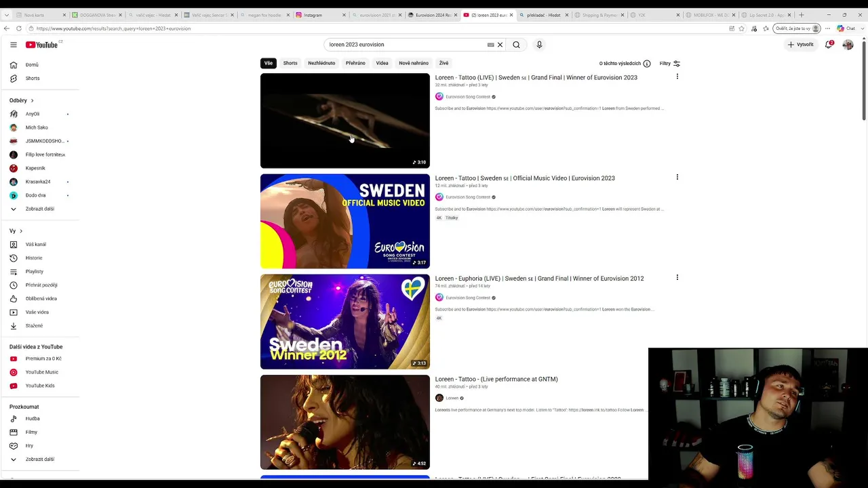Viewport: 868px width, 488px height.
Task: Switch to the Eurovision 2024 browser tab
Action: coord(433,15)
